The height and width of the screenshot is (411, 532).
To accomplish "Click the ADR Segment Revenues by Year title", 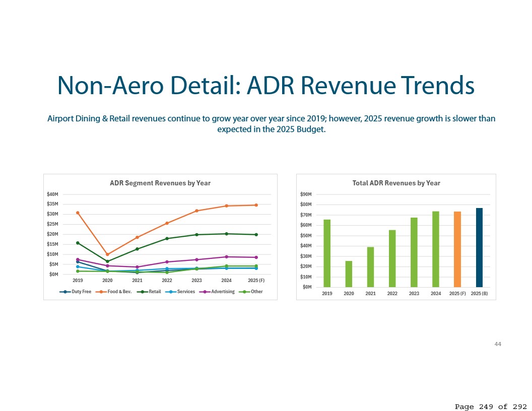I will [x=160, y=183].
